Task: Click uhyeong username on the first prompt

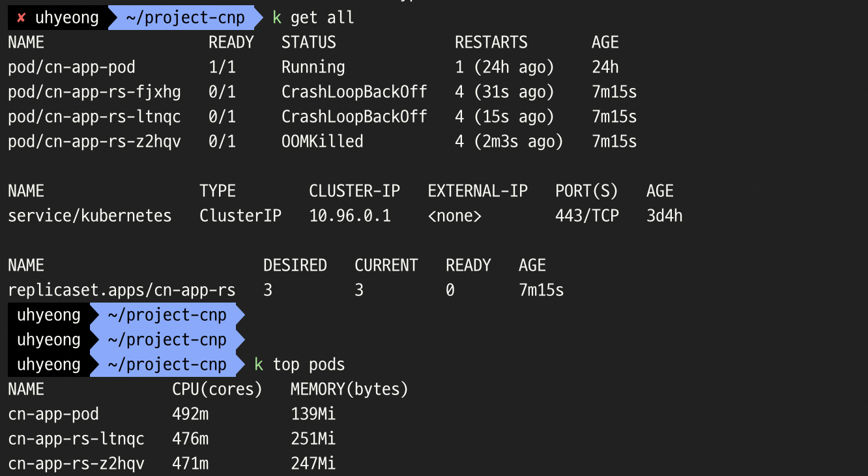Action: [x=67, y=18]
